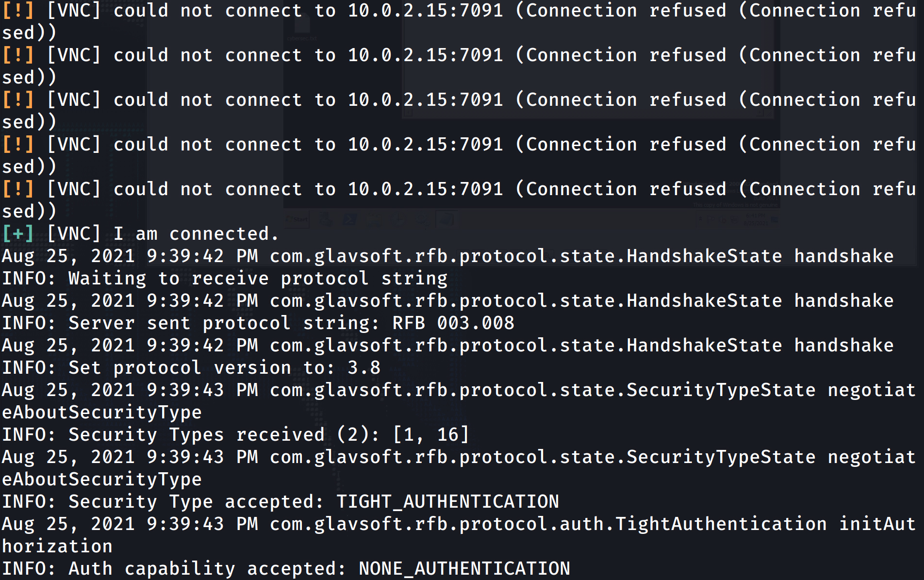924x580 pixels.
Task: Launch PowerShell from the background taskbar
Action: tap(349, 220)
